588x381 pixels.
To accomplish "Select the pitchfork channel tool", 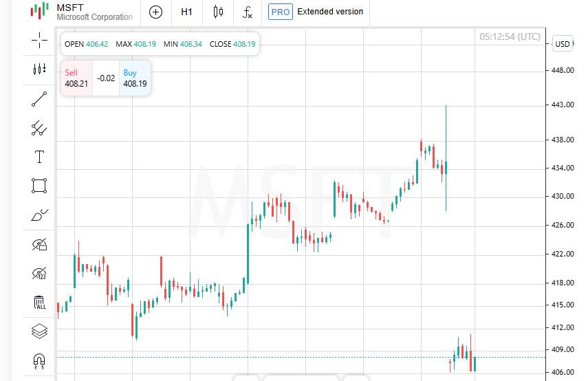I will click(39, 128).
